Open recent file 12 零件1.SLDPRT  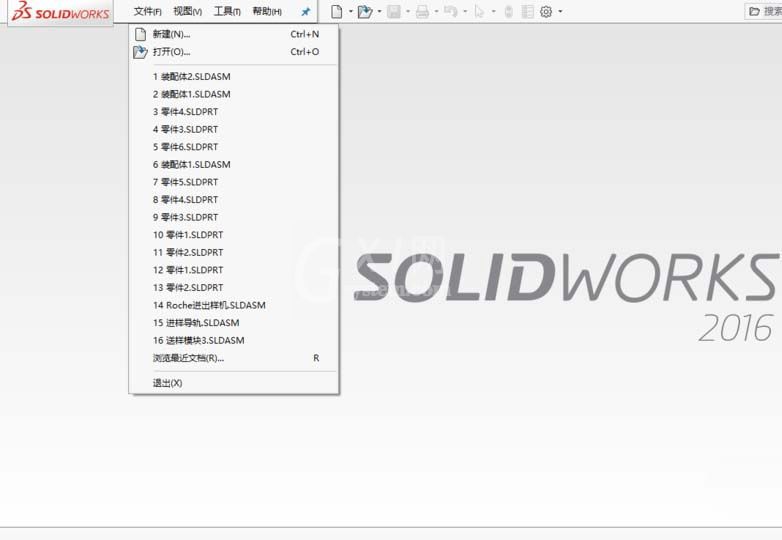tap(234, 270)
